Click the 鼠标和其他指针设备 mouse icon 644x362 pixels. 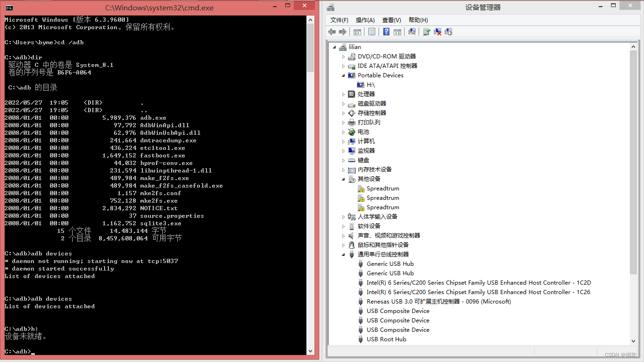click(x=352, y=245)
